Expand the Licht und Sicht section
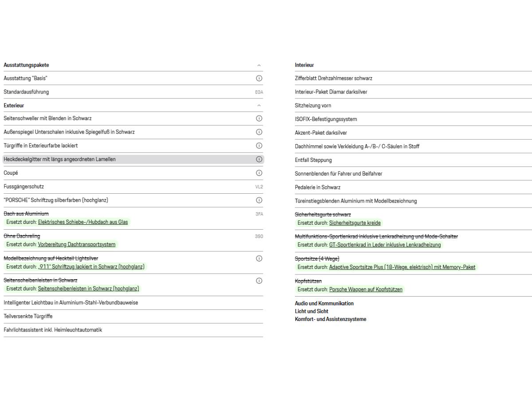The width and height of the screenshot is (532, 399). click(x=311, y=311)
